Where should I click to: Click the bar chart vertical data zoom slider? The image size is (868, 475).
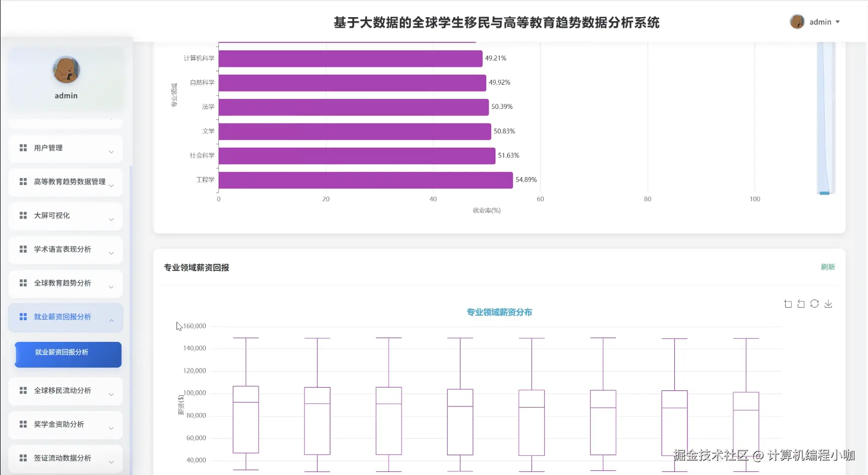(x=826, y=117)
